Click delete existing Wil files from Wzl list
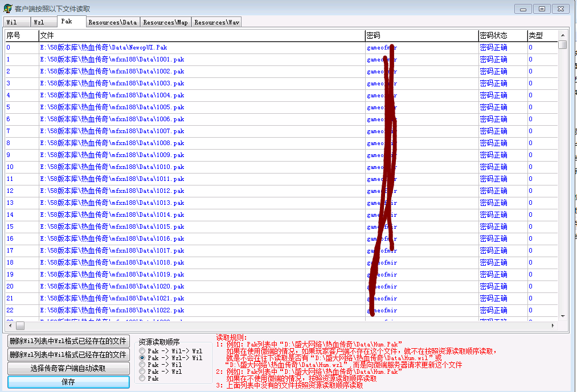The image size is (577, 392). [x=68, y=354]
